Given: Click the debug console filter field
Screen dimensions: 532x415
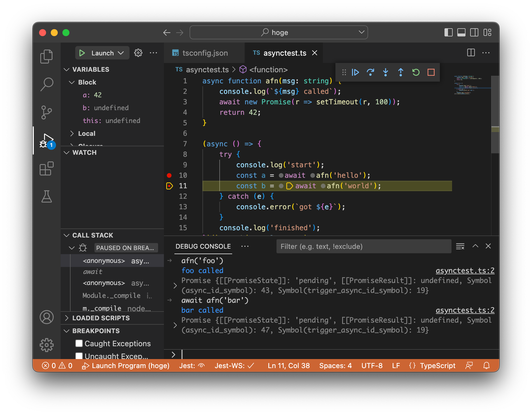Looking at the screenshot, I should pos(363,247).
